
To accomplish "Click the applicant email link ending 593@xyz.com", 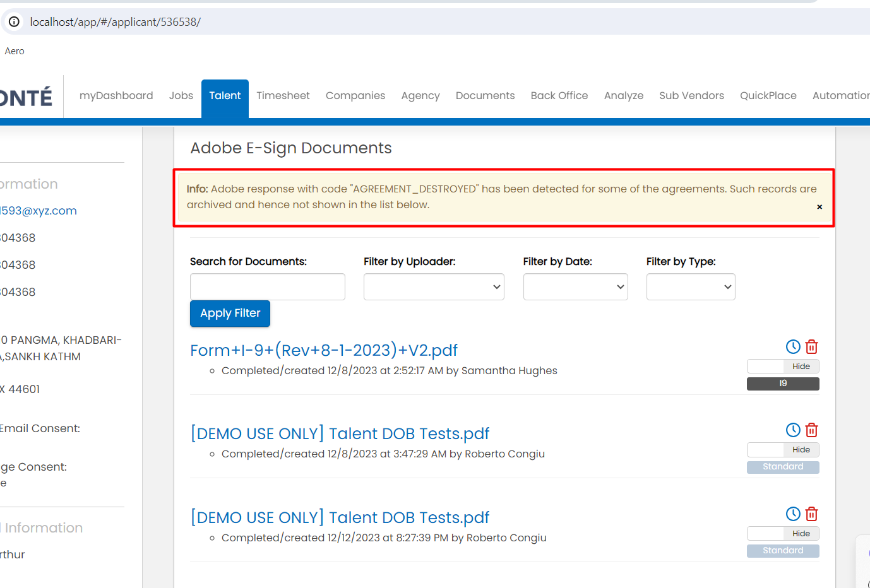I will point(38,211).
